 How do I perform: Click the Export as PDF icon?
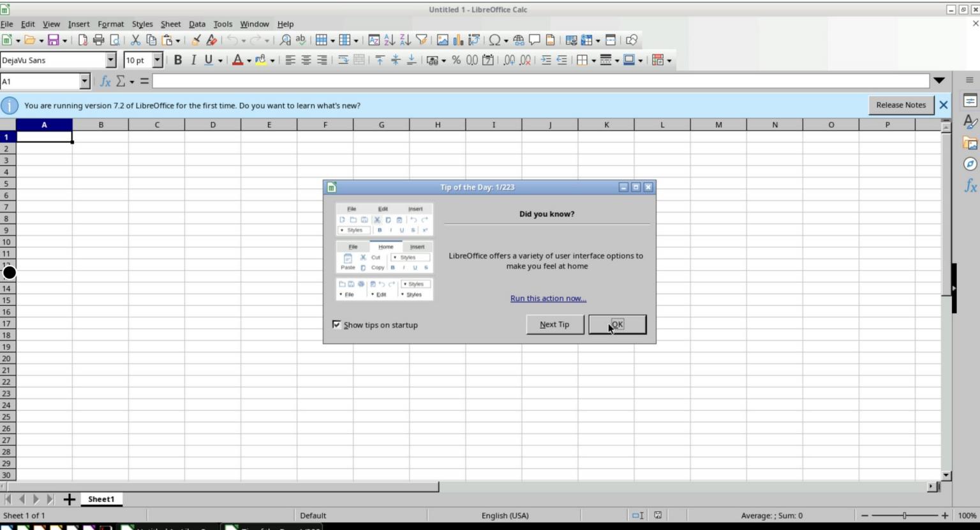(82, 40)
